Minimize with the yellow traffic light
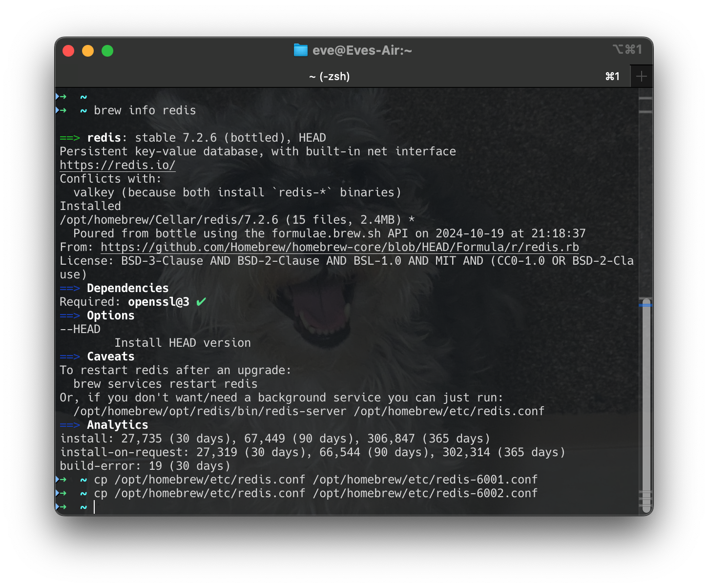The height and width of the screenshot is (588, 708). point(88,50)
